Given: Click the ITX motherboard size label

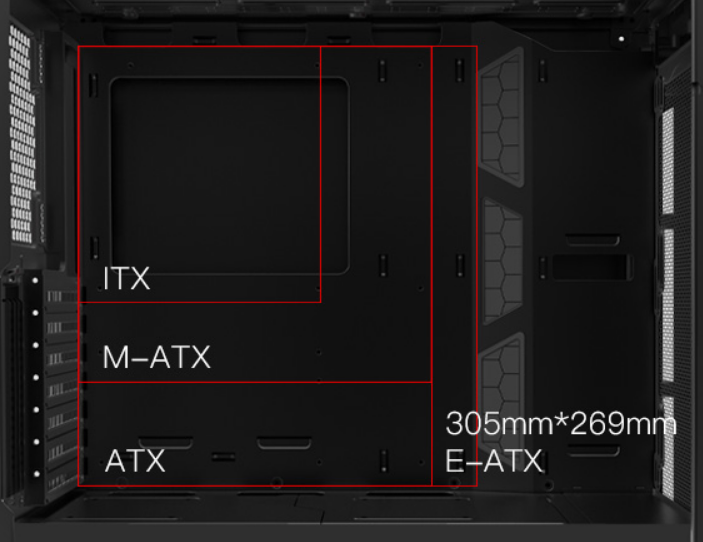Looking at the screenshot, I should [x=126, y=278].
